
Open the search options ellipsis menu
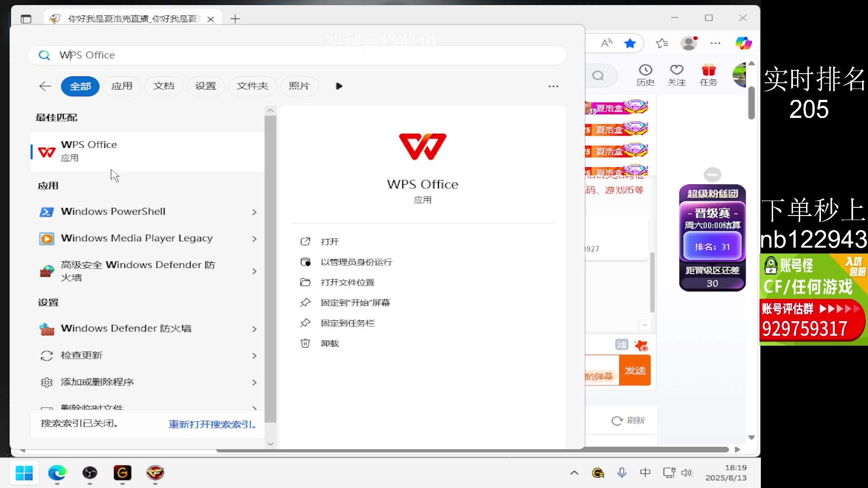[553, 86]
